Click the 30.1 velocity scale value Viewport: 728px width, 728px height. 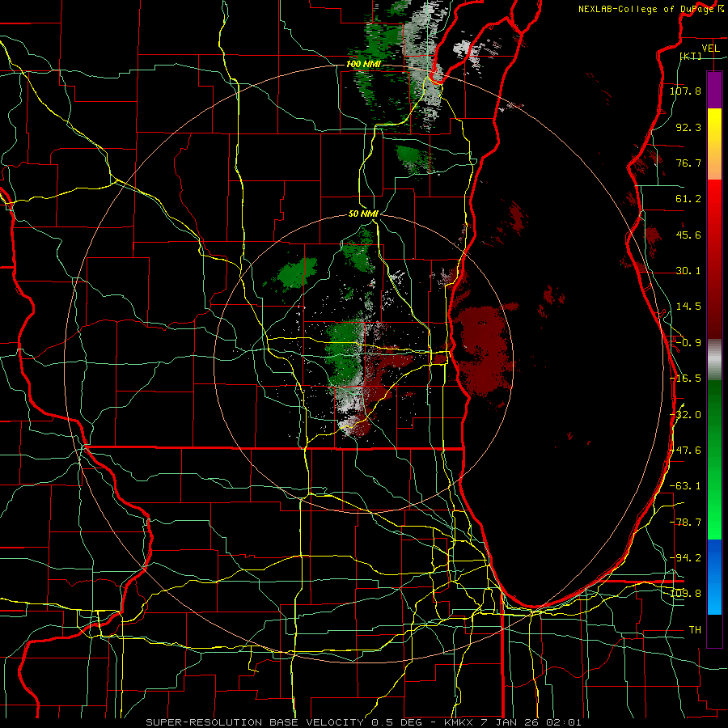[688, 271]
